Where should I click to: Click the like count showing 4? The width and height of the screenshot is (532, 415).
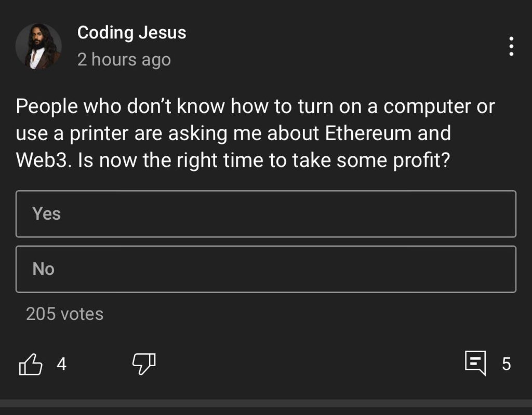(x=61, y=364)
